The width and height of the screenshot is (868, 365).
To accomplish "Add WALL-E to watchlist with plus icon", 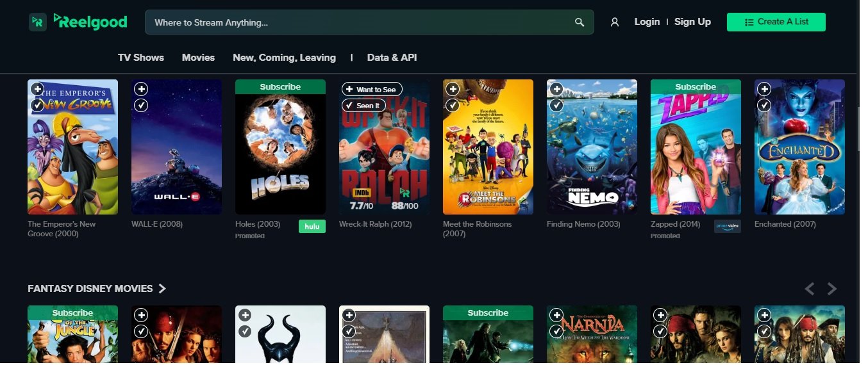I will tap(142, 89).
